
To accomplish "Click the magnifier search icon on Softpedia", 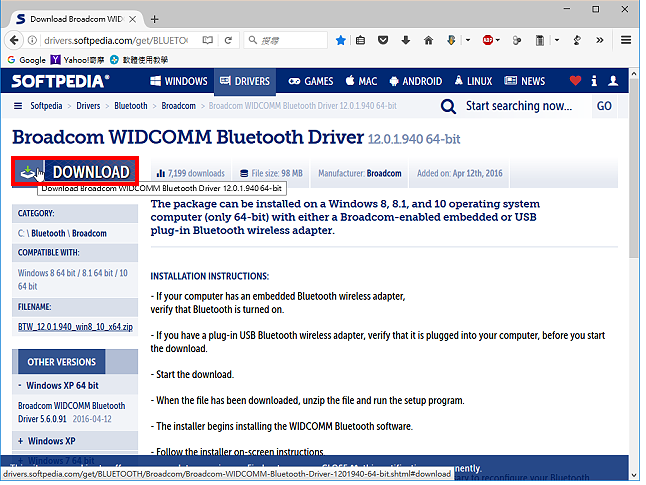I will coord(448,106).
